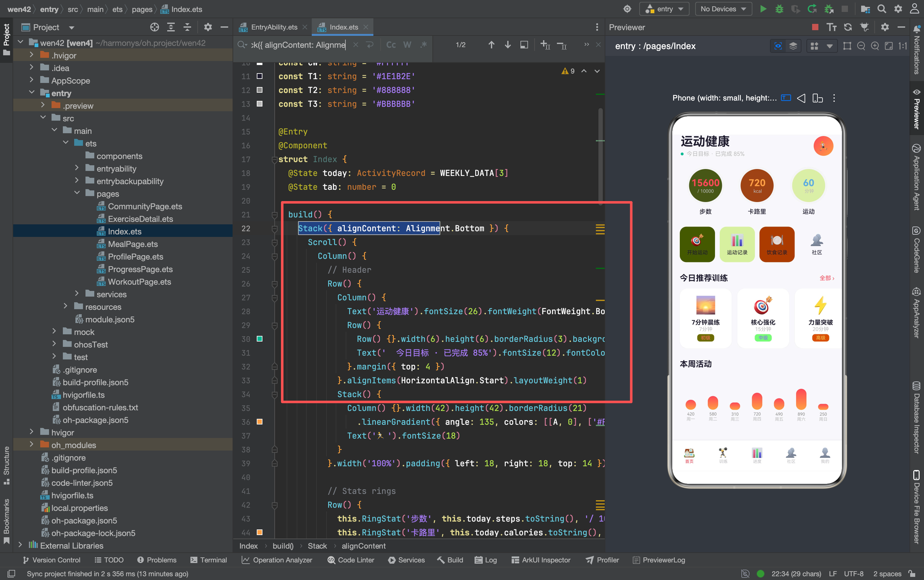Open preview device more options
The image size is (924, 580).
tap(834, 98)
